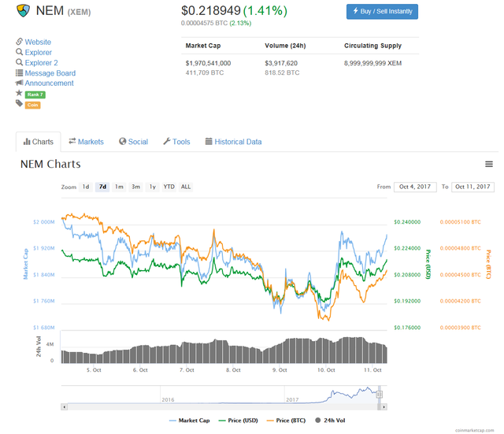Open the Message Board link
504x434 pixels.
click(50, 73)
